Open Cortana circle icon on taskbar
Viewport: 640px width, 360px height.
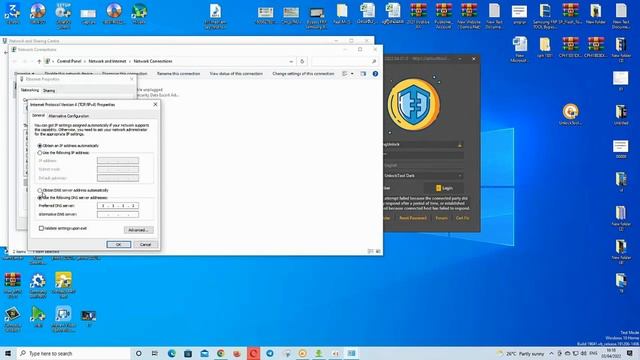[138, 353]
